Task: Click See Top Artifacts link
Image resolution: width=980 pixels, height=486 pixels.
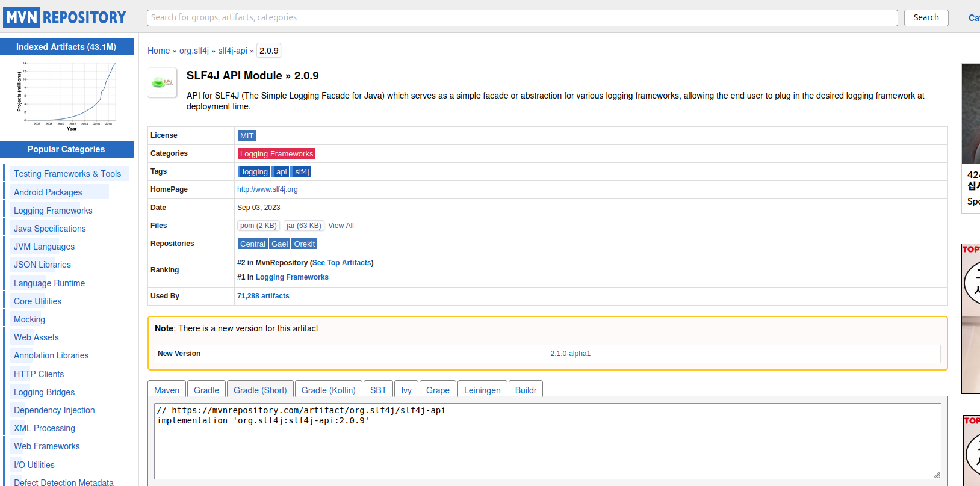Action: click(341, 263)
